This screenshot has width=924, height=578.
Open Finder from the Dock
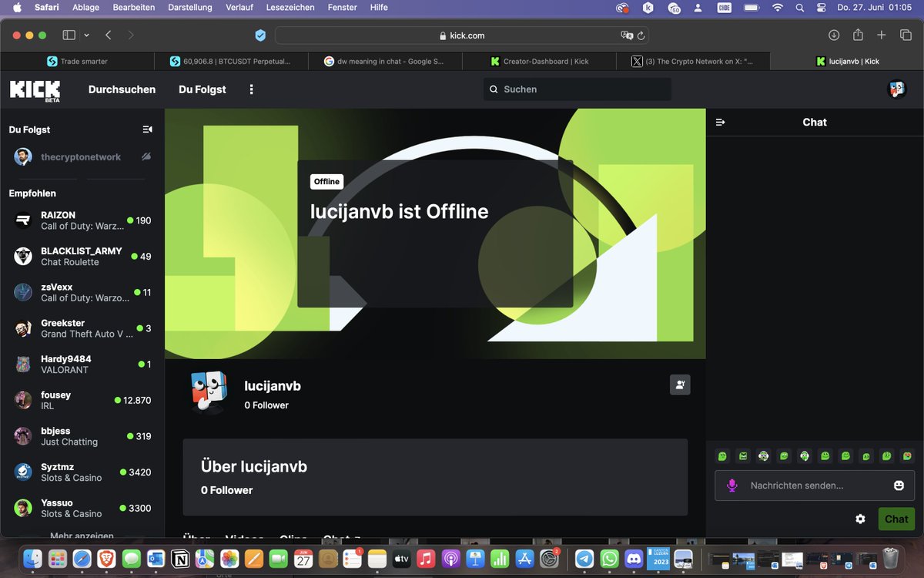tap(32, 558)
